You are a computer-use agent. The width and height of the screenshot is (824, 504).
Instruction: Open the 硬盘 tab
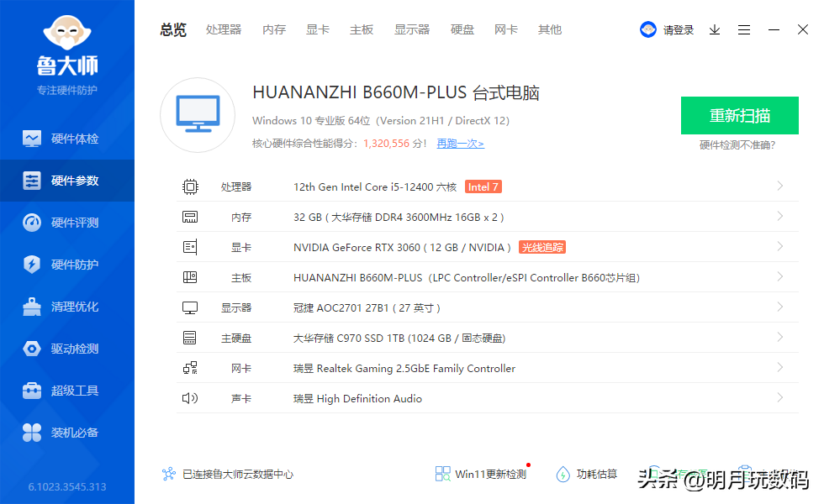click(462, 30)
